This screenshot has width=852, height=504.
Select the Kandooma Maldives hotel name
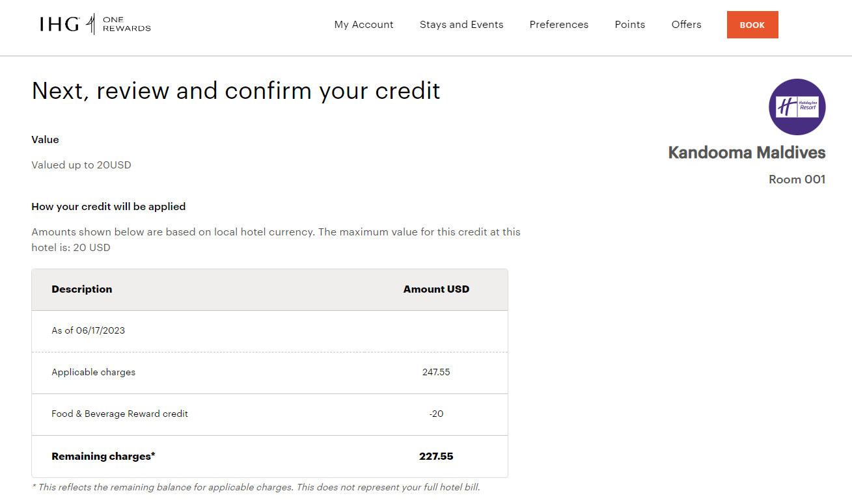(x=746, y=153)
